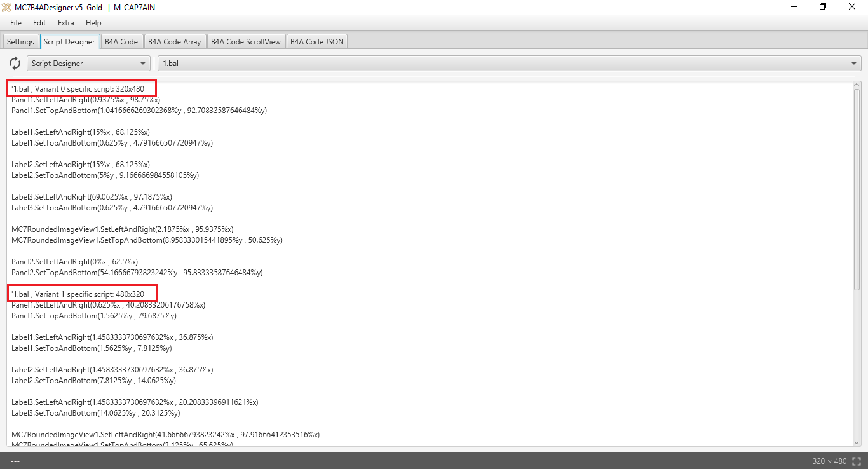The height and width of the screenshot is (469, 868).
Task: Go to the B4A Code ScrollView tab
Action: (x=245, y=42)
